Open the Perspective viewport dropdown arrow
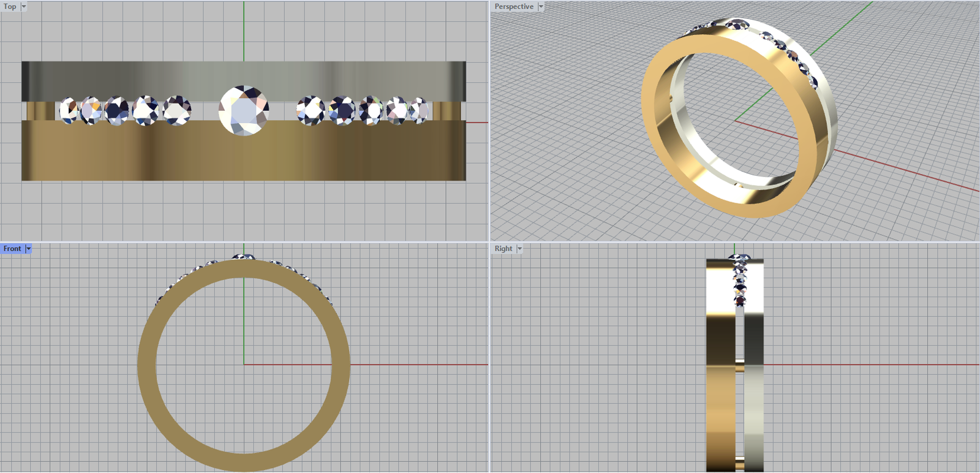 pos(541,7)
